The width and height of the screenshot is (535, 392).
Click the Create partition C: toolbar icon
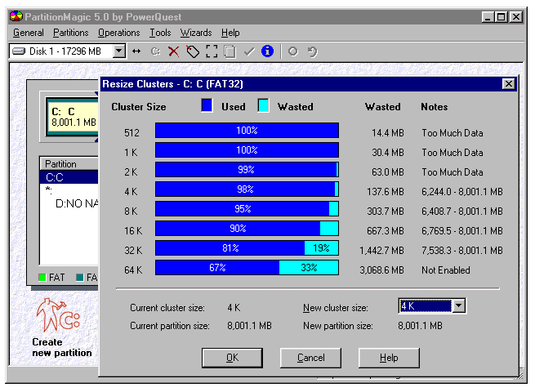(155, 51)
